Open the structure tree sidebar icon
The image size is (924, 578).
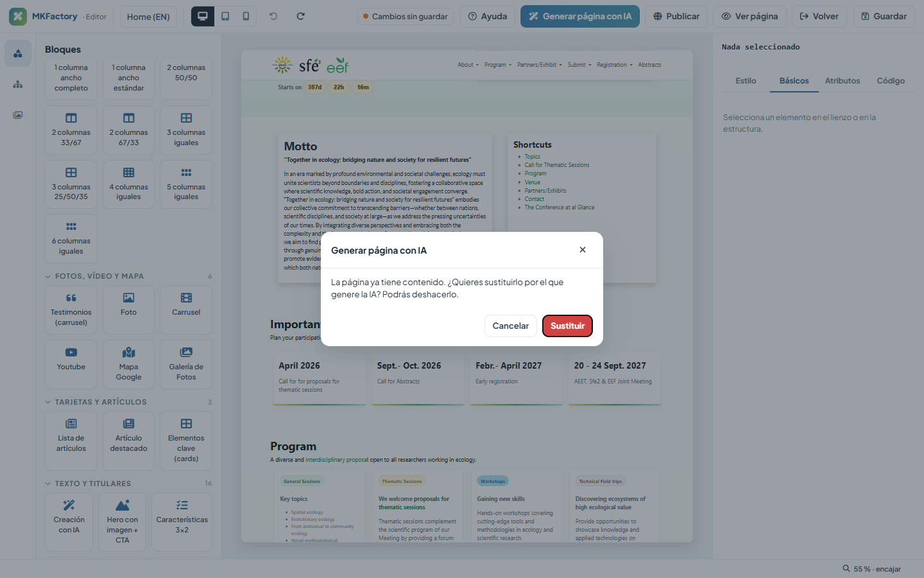18,84
